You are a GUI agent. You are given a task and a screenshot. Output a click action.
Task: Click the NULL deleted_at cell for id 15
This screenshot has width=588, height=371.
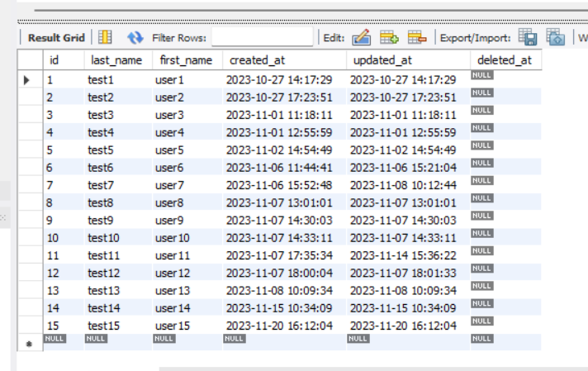click(481, 324)
